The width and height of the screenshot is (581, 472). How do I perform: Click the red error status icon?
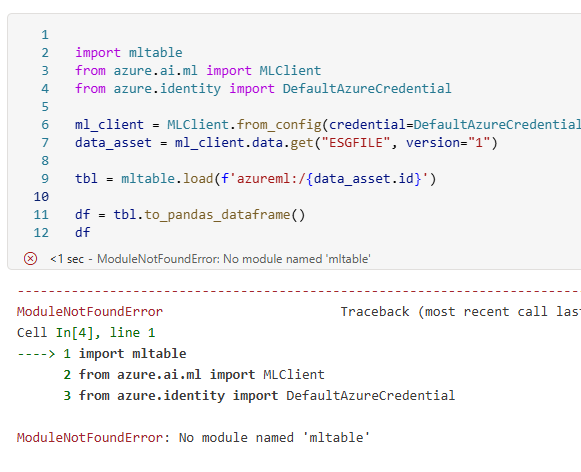point(30,259)
